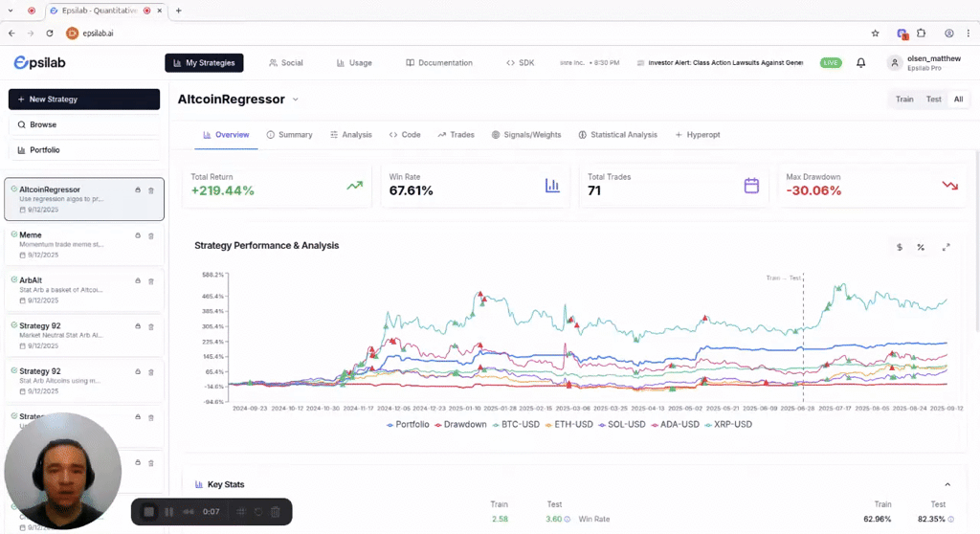Expand chart to fullscreen view
Image resolution: width=980 pixels, height=534 pixels.
tap(946, 247)
